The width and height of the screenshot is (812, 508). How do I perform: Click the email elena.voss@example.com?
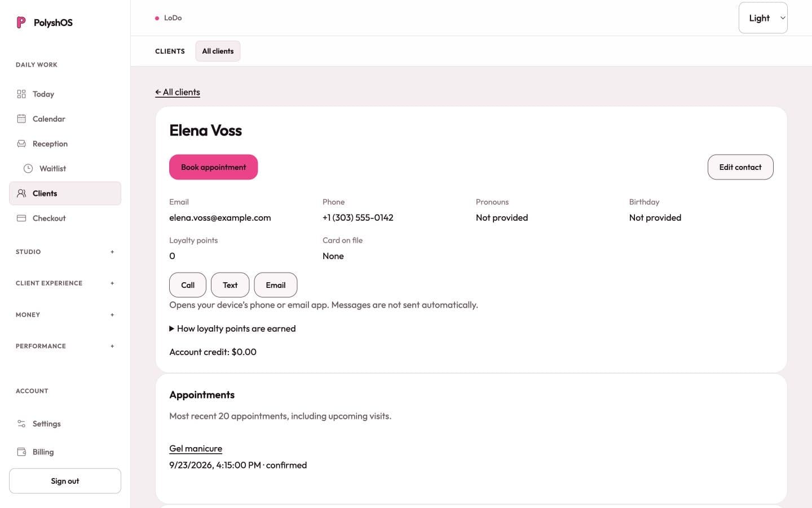pos(220,218)
